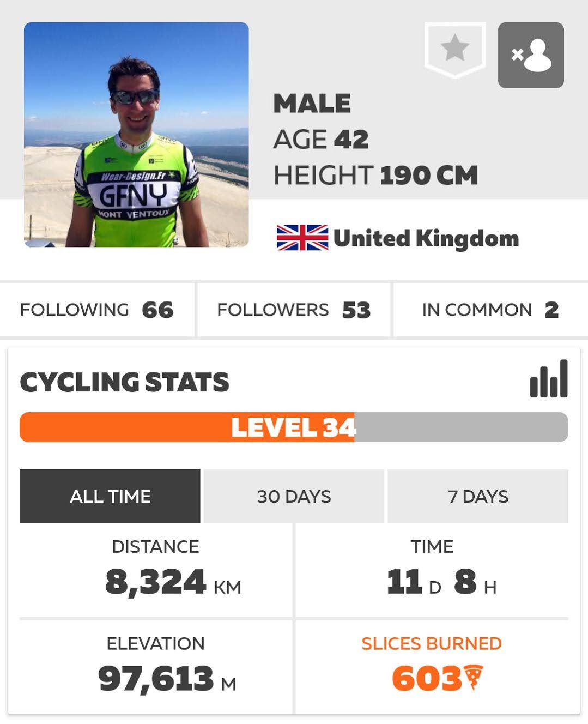Click the United Kingdom country label
This screenshot has width=588, height=724.
coord(426,238)
